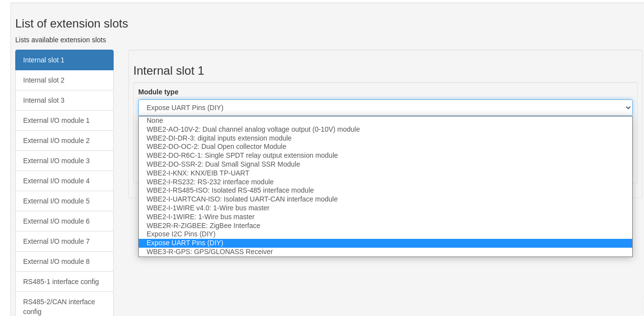
Task: Choose WBE2R-R-ZIGBEE ZigBee Interface
Action: 385,226
